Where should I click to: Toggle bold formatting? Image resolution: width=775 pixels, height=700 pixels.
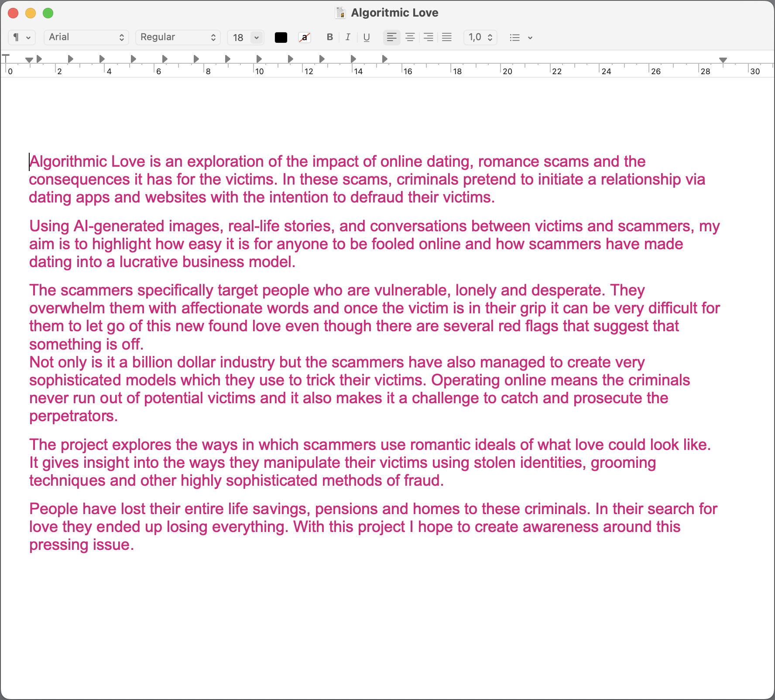pyautogui.click(x=330, y=38)
